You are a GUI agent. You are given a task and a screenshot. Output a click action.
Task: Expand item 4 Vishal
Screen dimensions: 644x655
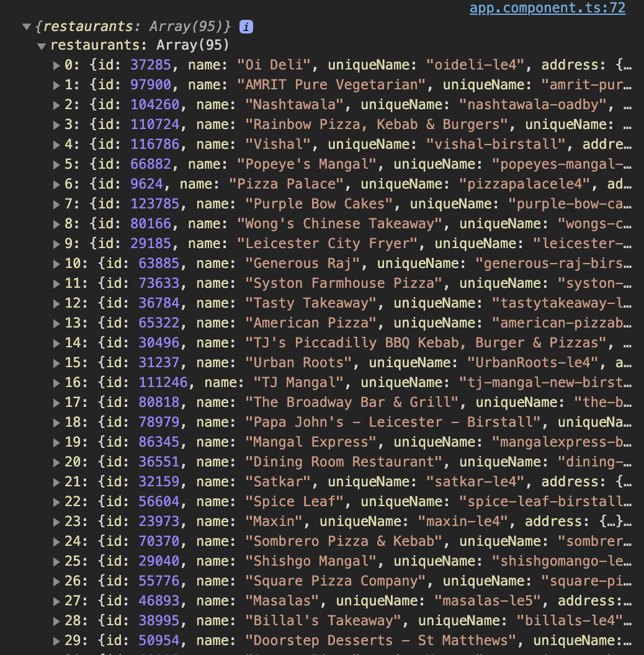56,145
